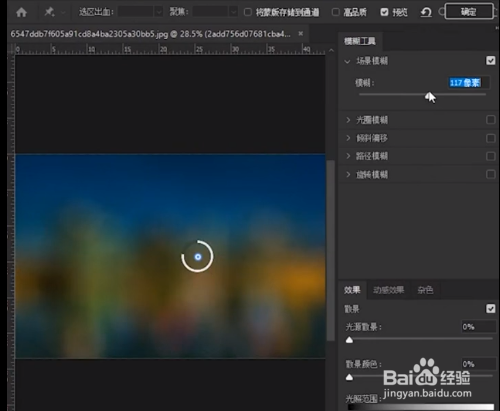Enable the 光圈模糊 checkbox
500x411 pixels.
click(490, 119)
